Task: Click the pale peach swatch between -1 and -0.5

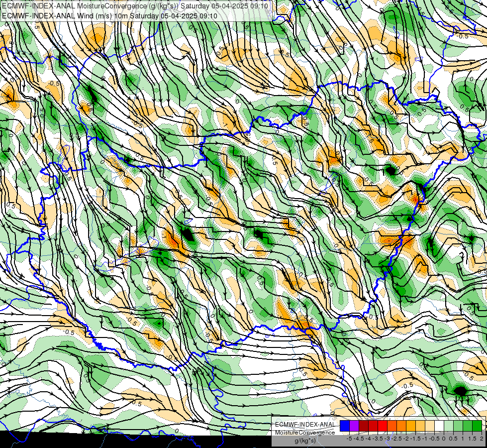Action: click(x=430, y=426)
